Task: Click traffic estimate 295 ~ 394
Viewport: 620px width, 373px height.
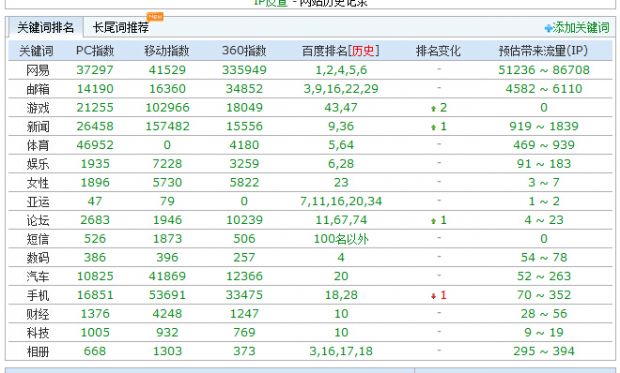Action: tap(544, 351)
